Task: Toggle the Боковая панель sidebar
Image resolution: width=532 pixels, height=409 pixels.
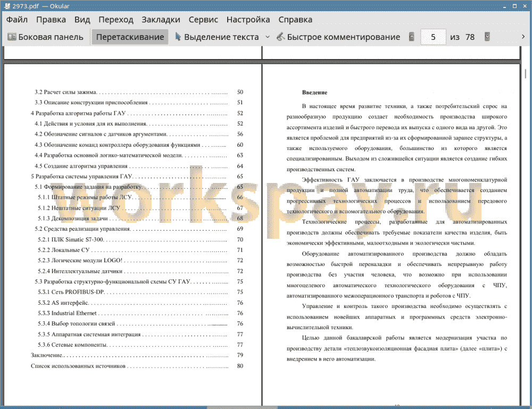Action: click(x=45, y=37)
